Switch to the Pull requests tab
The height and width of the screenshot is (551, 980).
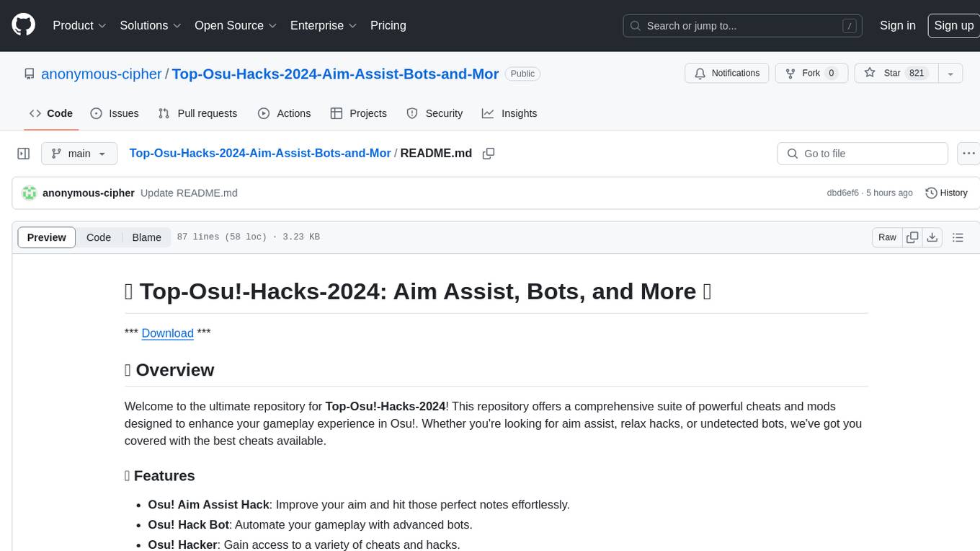(x=197, y=113)
